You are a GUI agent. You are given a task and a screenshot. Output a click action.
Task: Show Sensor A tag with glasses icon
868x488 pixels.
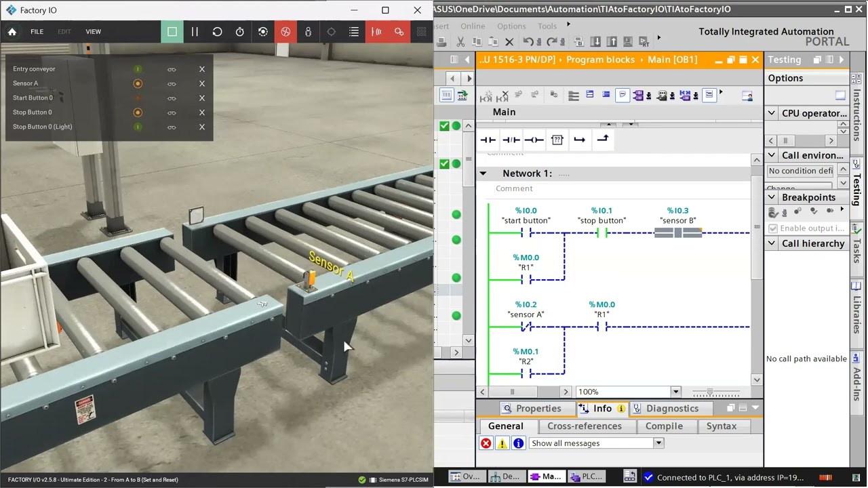pyautogui.click(x=172, y=83)
